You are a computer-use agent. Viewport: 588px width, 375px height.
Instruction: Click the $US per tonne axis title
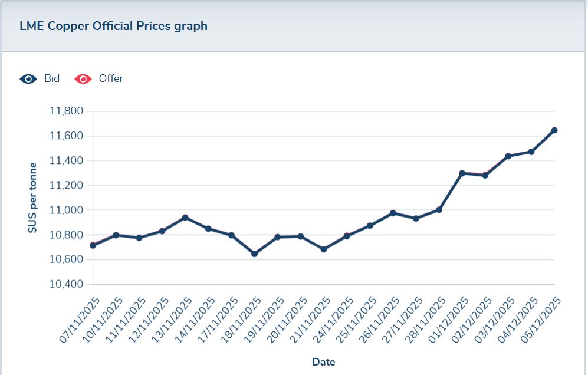click(x=34, y=198)
